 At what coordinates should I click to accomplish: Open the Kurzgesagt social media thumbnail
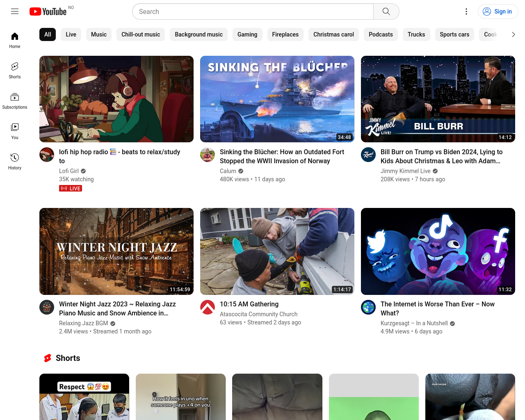438,251
